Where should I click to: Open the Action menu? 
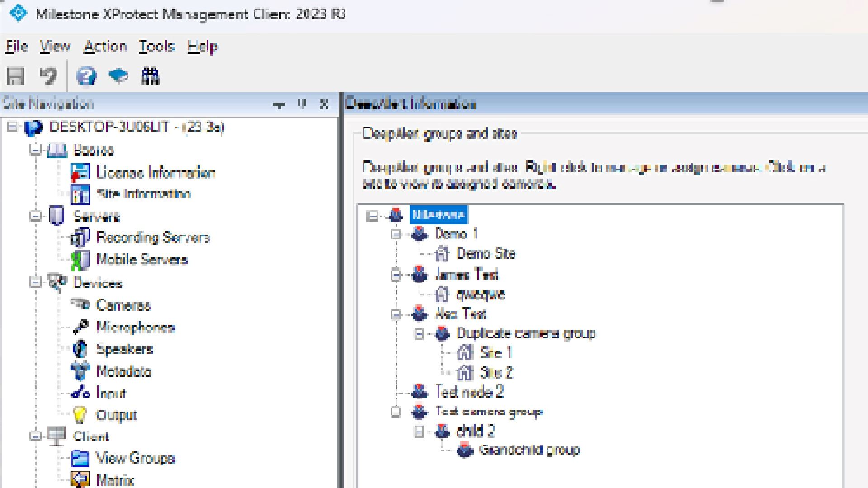click(x=105, y=47)
